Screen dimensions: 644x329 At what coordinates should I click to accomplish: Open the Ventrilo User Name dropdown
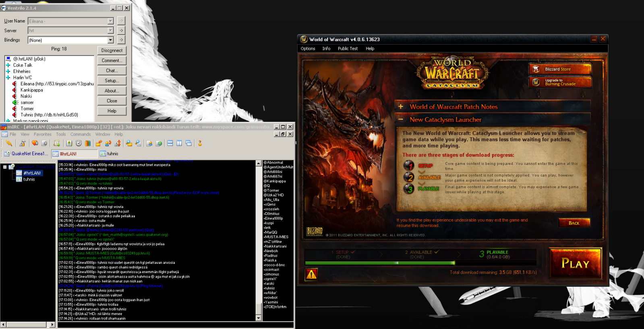click(110, 21)
